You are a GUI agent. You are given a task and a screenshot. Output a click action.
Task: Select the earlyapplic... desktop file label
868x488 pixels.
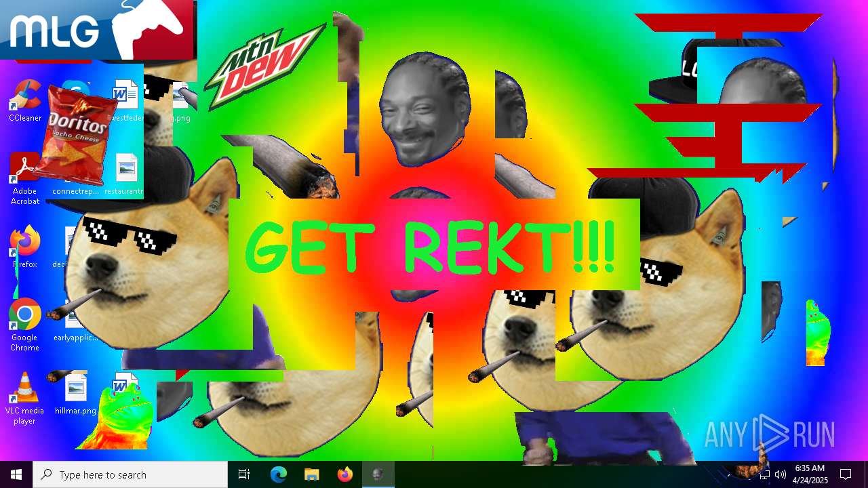[75, 338]
